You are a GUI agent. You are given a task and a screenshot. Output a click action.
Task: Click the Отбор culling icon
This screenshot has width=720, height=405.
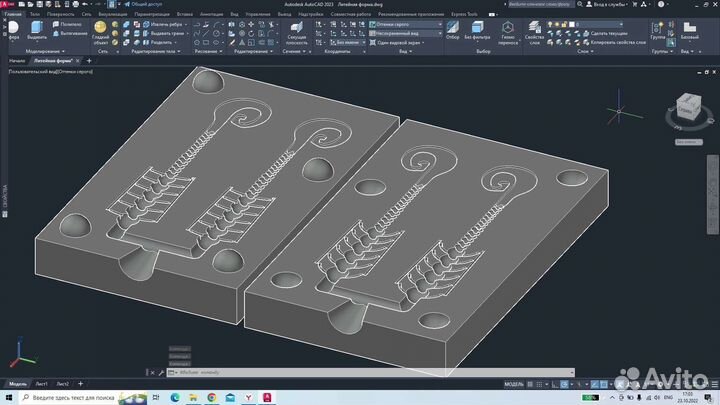pyautogui.click(x=452, y=30)
